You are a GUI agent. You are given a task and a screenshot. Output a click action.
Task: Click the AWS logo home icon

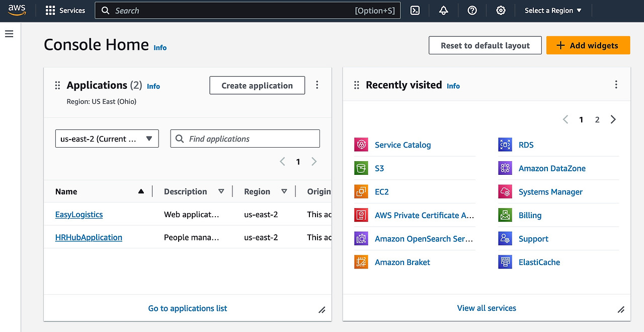(17, 10)
